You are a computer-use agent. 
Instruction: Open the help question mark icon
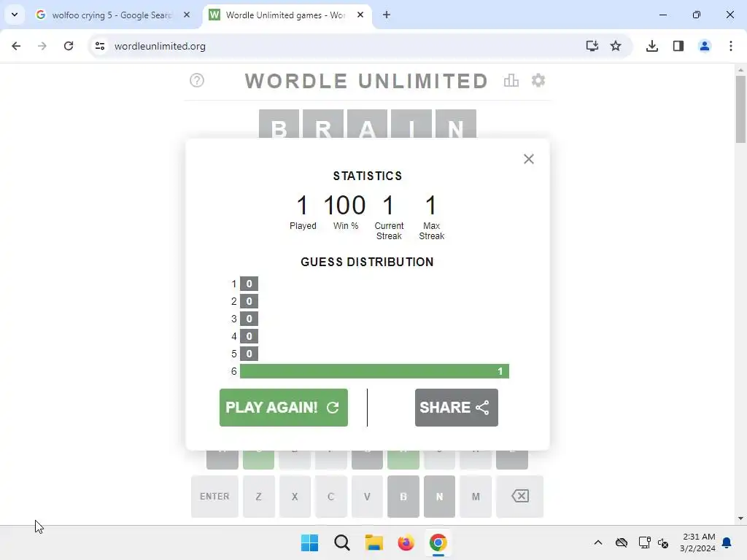coord(197,80)
